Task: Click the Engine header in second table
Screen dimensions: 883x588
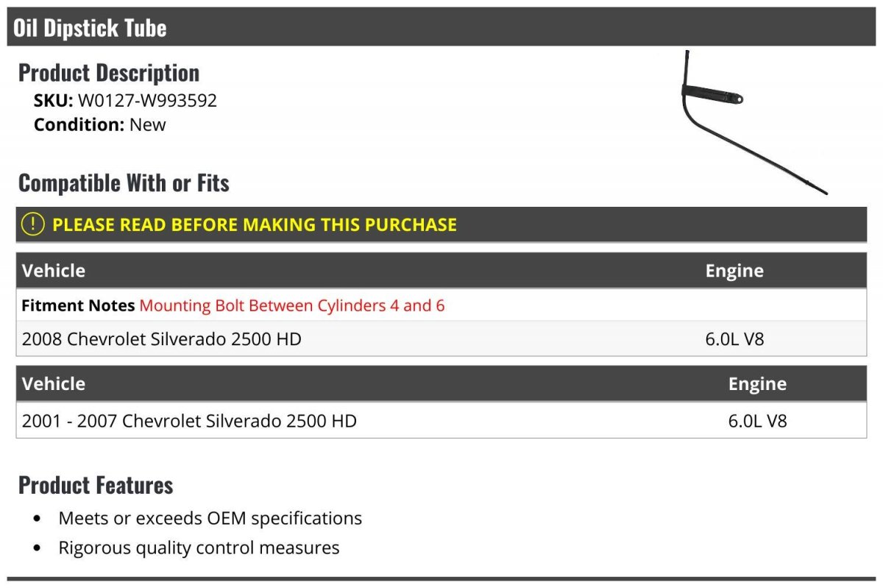Action: click(757, 383)
